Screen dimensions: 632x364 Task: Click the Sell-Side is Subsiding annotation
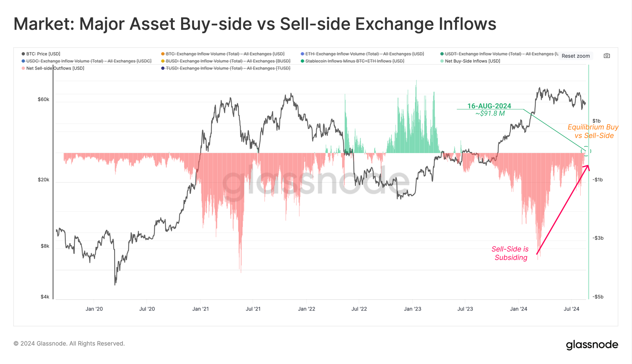tap(510, 253)
